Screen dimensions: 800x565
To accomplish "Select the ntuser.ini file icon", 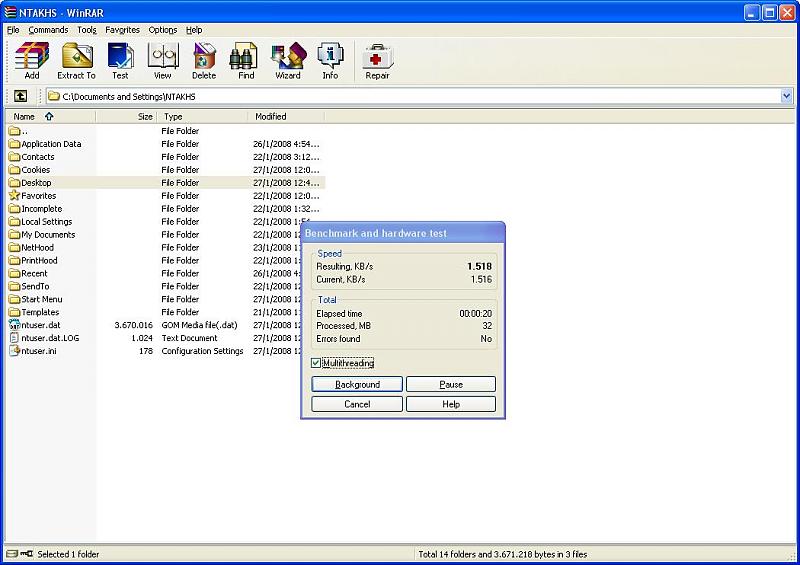I will pos(14,351).
